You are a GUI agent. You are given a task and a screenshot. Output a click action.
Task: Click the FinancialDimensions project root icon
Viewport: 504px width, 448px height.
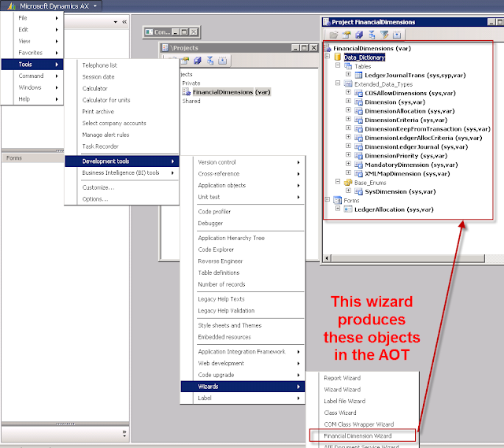[x=328, y=49]
